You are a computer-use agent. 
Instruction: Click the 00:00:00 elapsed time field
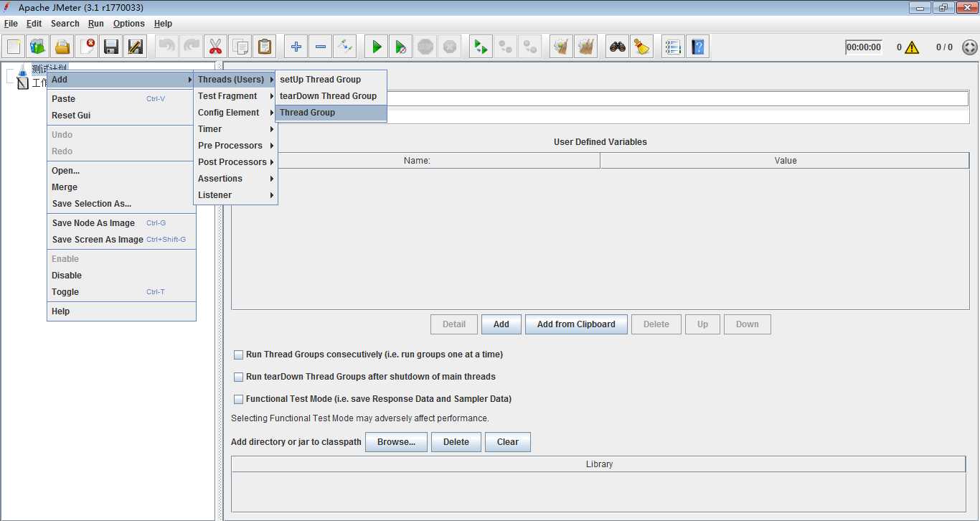864,47
